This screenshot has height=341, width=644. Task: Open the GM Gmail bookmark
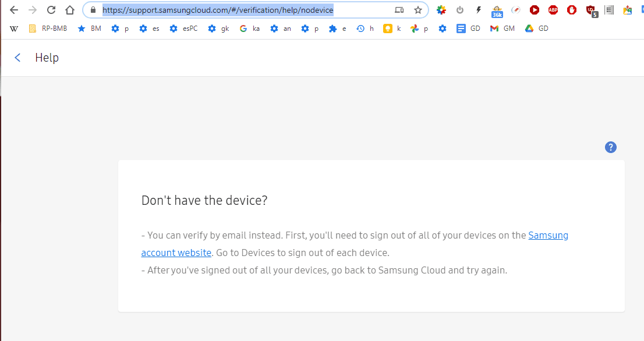click(x=503, y=29)
